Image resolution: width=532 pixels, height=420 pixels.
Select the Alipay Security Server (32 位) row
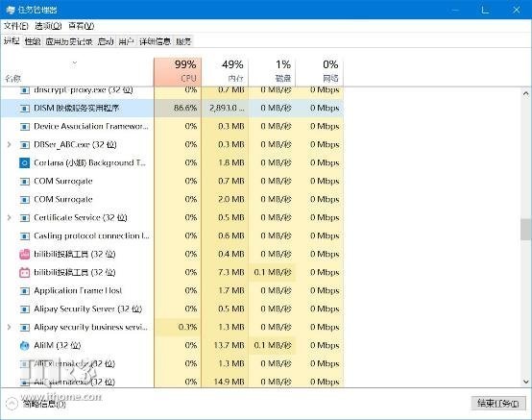coord(88,309)
